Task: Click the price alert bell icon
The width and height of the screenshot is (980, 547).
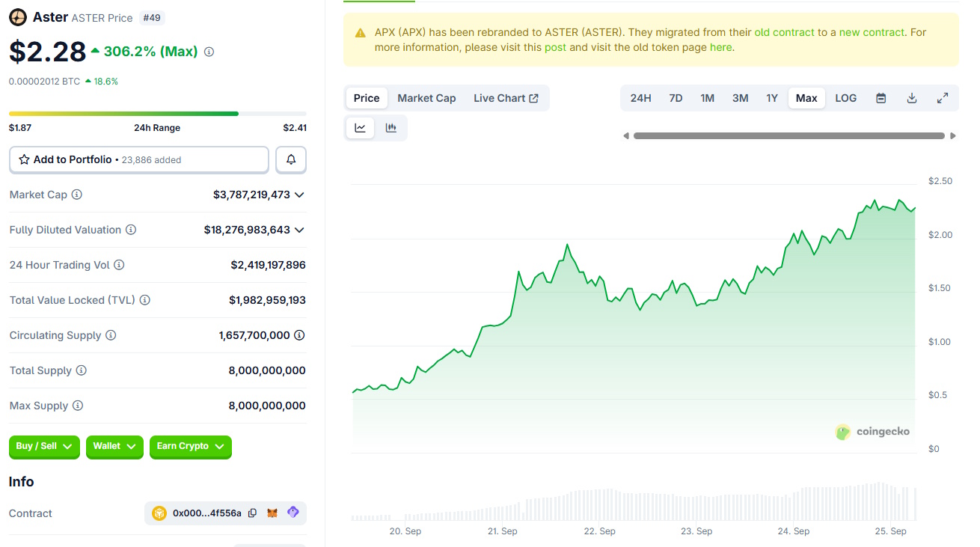Action: coord(291,159)
